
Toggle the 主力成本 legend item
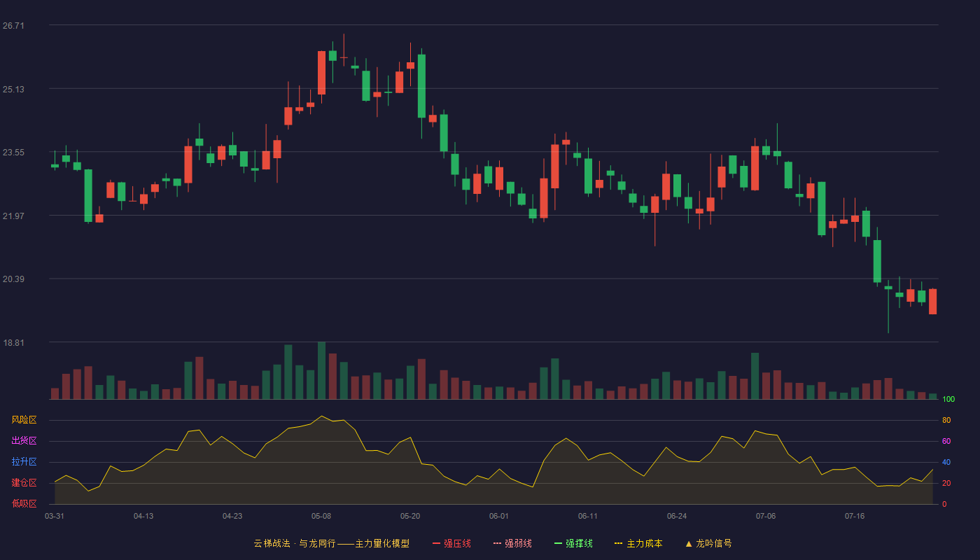pos(638,543)
